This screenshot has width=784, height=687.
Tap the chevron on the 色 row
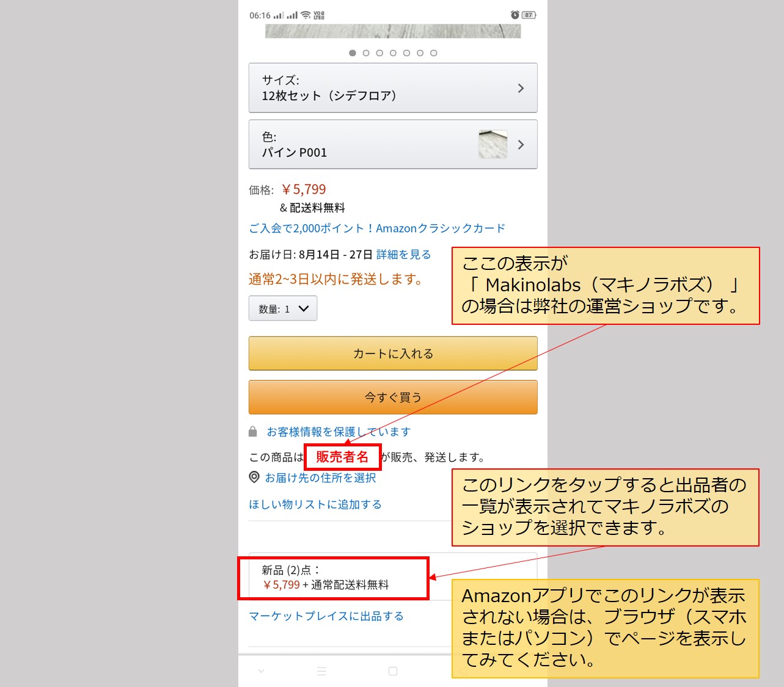click(x=521, y=145)
